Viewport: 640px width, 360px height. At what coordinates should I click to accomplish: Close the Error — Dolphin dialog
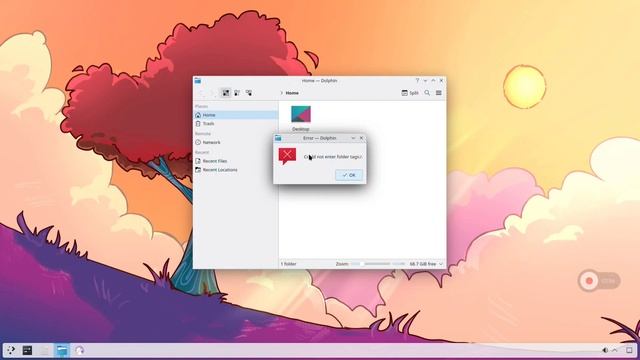coord(361,138)
